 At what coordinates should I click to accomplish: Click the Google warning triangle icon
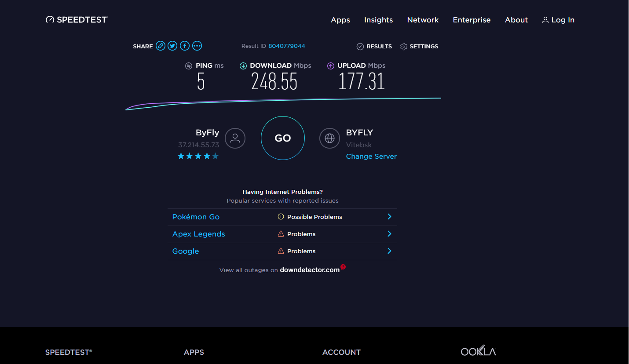pyautogui.click(x=281, y=251)
